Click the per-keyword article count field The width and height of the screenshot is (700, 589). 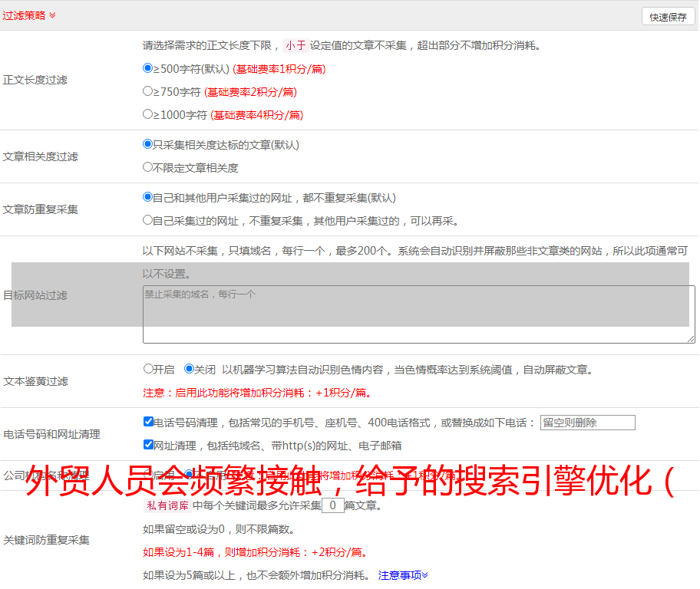(x=332, y=505)
